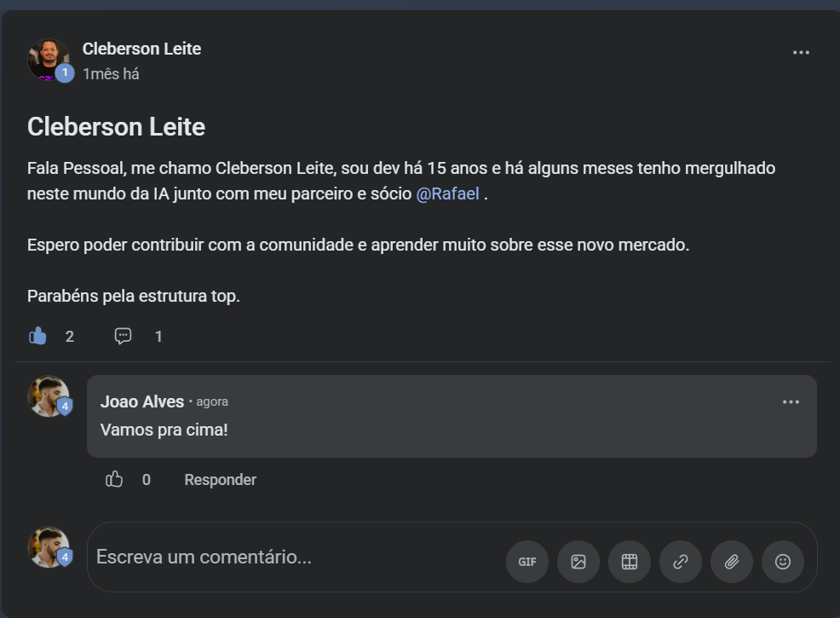Screen dimensions: 840x618
Task: Click the bold post title Cleberson Leite
Action: point(116,127)
